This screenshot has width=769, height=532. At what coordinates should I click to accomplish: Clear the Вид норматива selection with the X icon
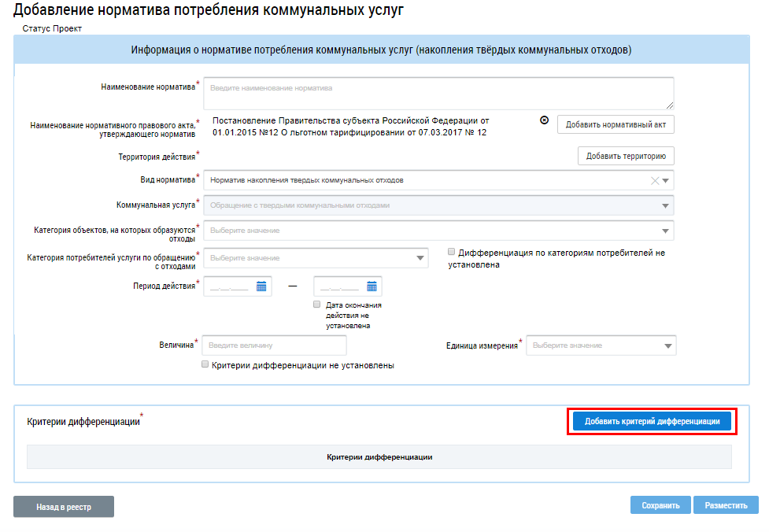[x=655, y=180]
